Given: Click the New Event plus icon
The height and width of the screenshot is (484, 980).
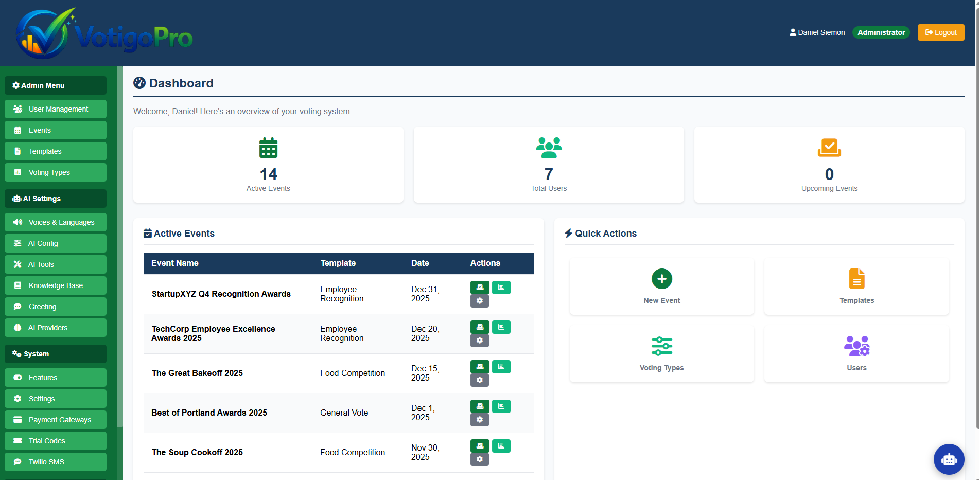Looking at the screenshot, I should tap(661, 279).
